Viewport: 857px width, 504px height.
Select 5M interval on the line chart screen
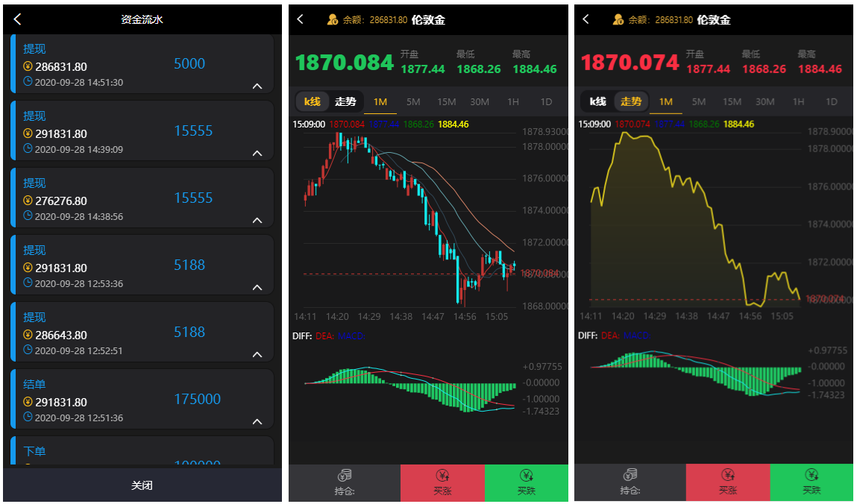698,102
